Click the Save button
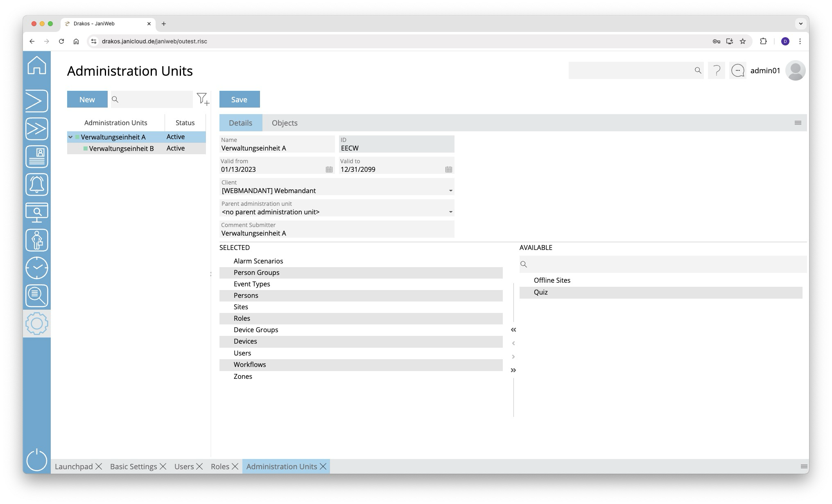Screen dimensions: 832x504 point(240,99)
